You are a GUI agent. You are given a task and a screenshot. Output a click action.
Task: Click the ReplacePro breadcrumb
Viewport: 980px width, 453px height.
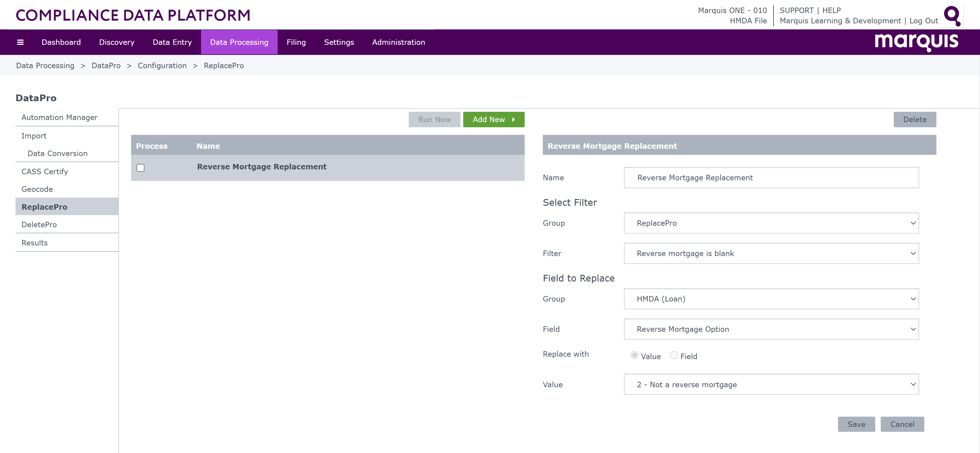click(x=224, y=65)
